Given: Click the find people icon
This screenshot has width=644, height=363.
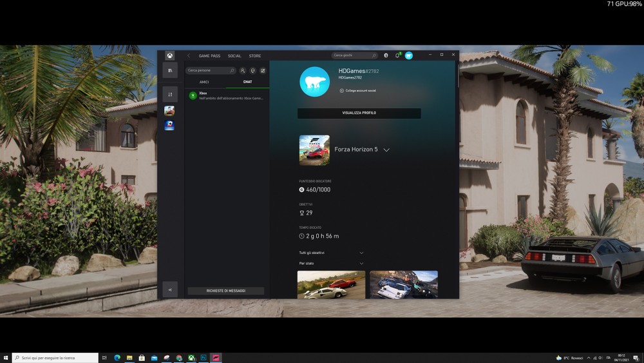Looking at the screenshot, I should pos(242,71).
